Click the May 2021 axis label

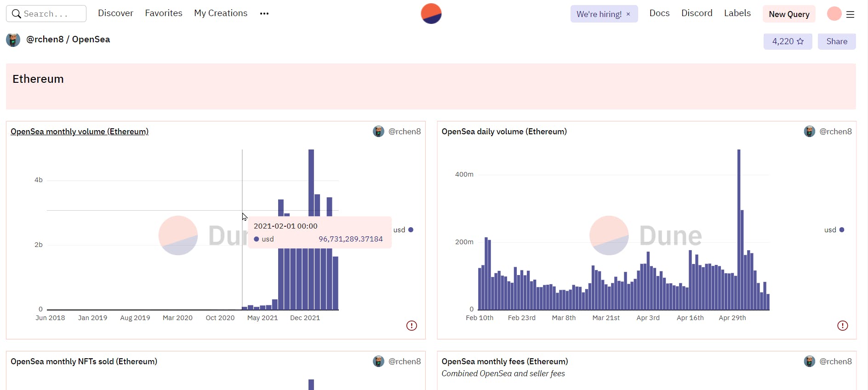263,318
